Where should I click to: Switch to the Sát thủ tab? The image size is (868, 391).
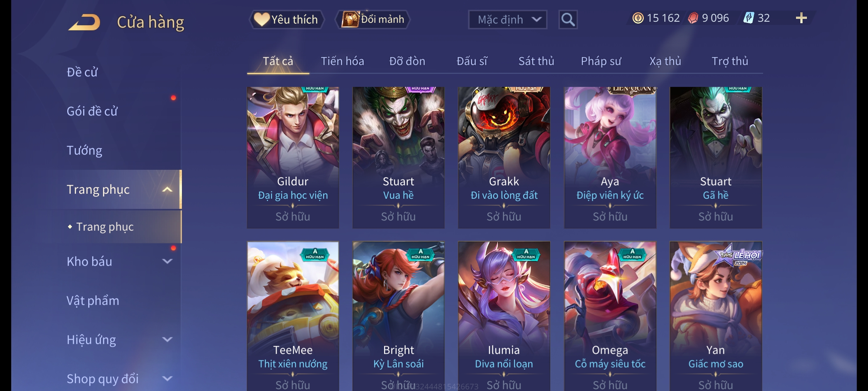(x=536, y=61)
